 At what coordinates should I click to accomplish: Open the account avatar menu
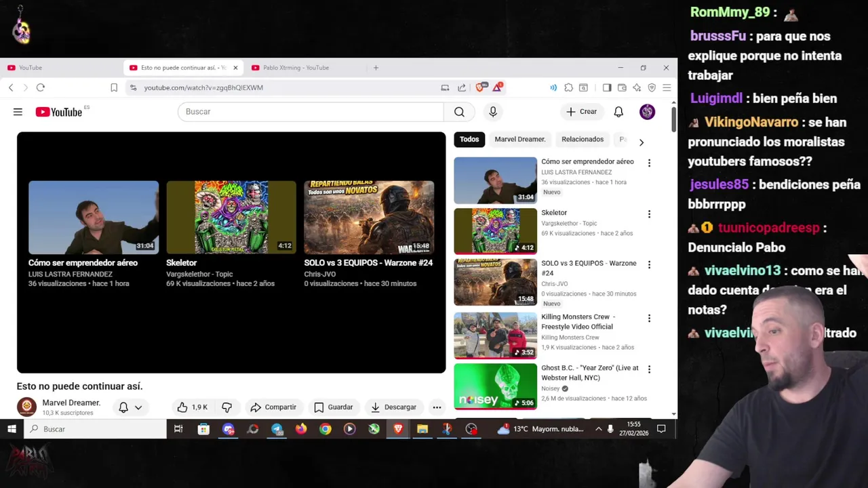click(647, 112)
